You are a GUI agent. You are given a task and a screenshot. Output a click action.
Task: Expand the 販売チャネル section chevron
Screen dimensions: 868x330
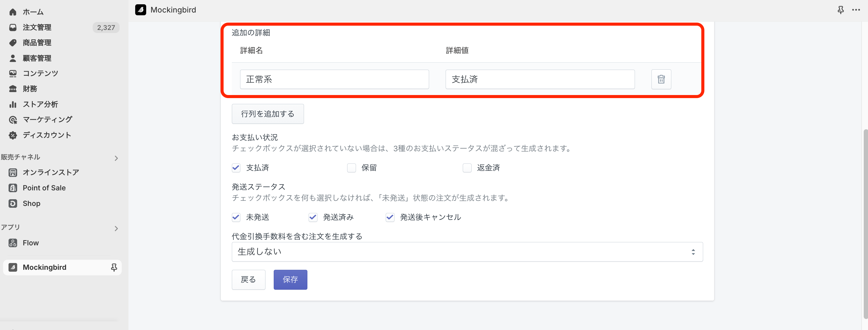point(116,158)
